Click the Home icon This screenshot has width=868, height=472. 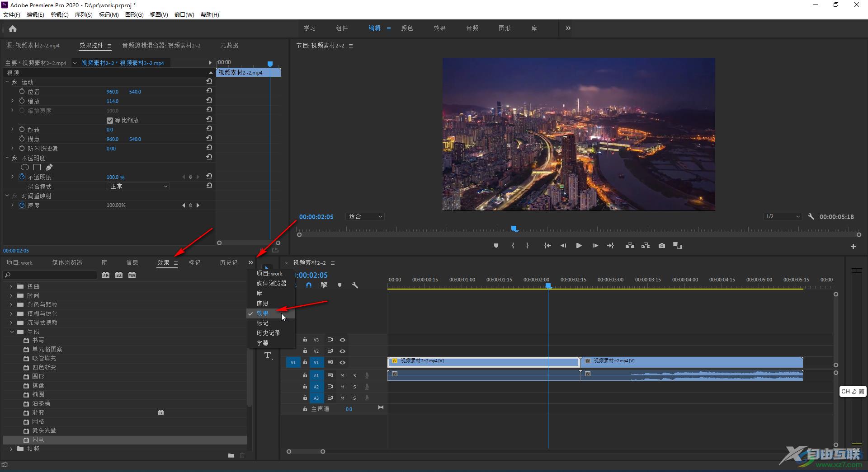tap(13, 29)
